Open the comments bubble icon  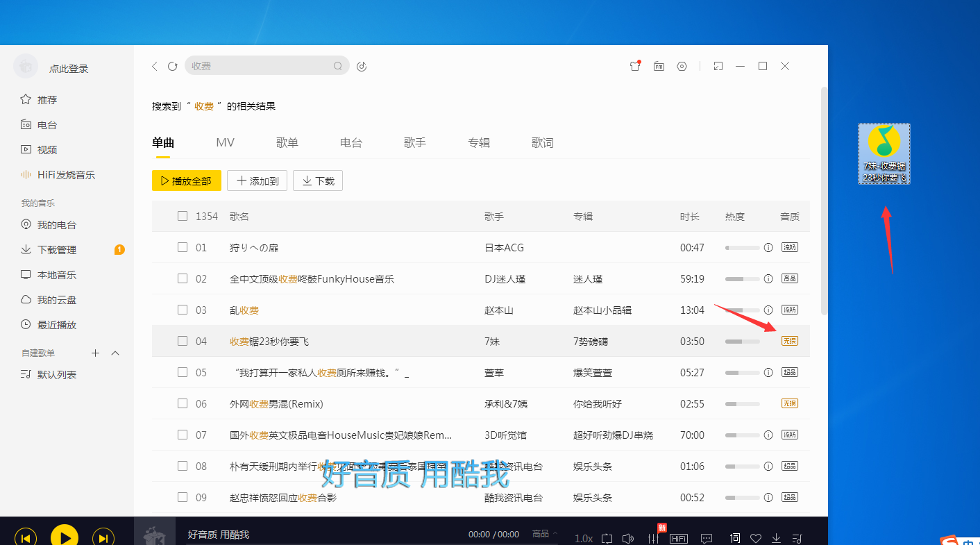click(707, 538)
